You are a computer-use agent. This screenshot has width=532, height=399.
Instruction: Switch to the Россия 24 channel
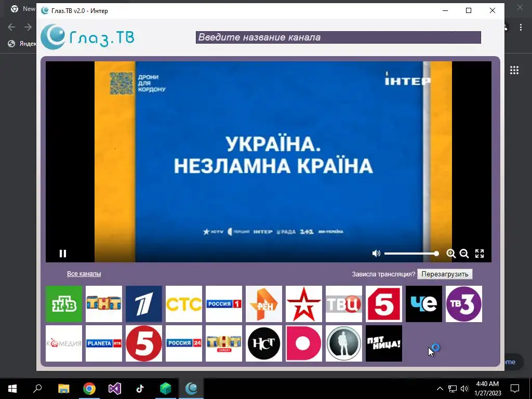click(x=184, y=343)
